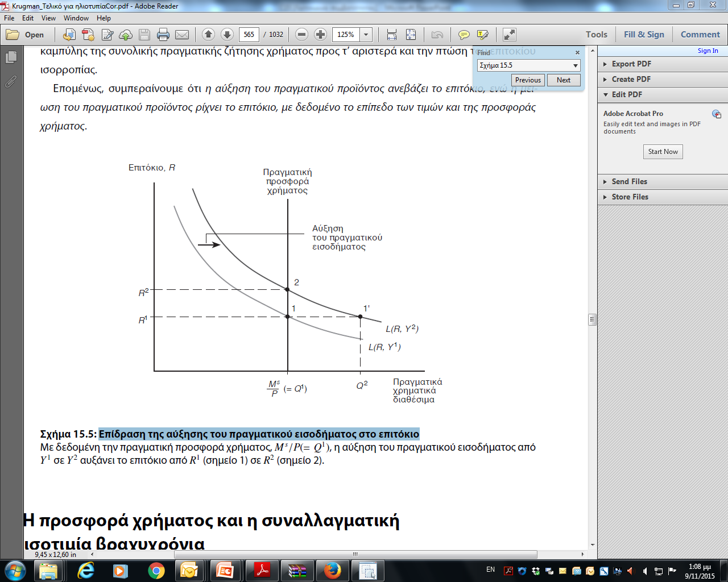
Task: Open attachments paperclip panel icon
Action: pyautogui.click(x=10, y=82)
